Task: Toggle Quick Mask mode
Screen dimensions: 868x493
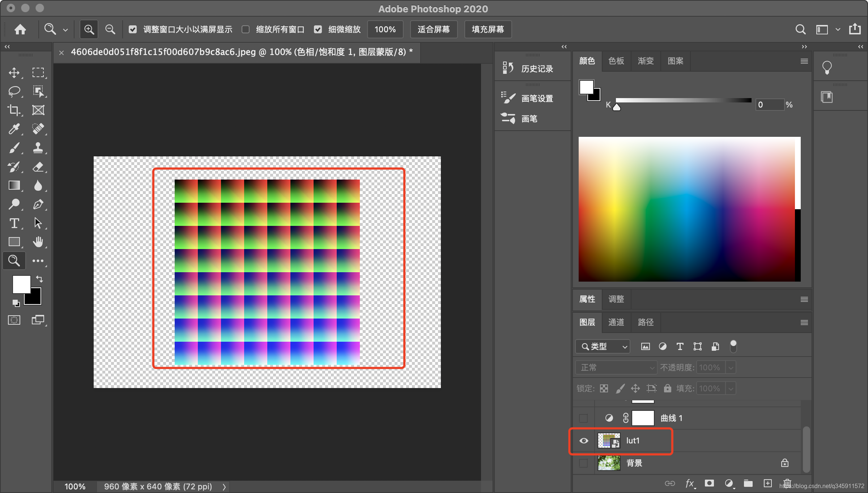Action: [14, 320]
